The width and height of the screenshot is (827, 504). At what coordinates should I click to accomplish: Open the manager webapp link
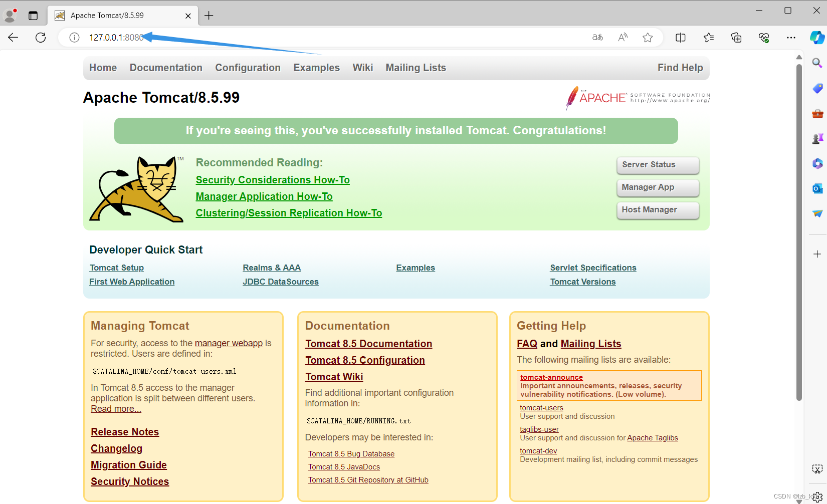tap(229, 343)
